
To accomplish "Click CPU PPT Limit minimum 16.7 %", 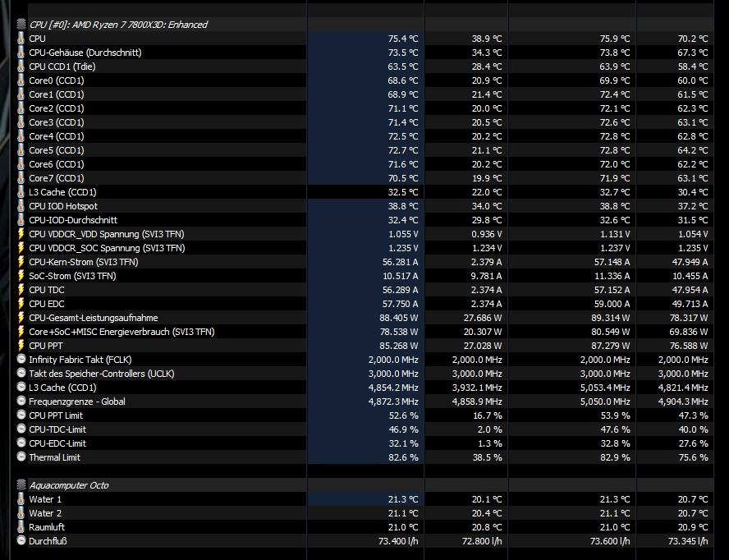I will coord(488,415).
